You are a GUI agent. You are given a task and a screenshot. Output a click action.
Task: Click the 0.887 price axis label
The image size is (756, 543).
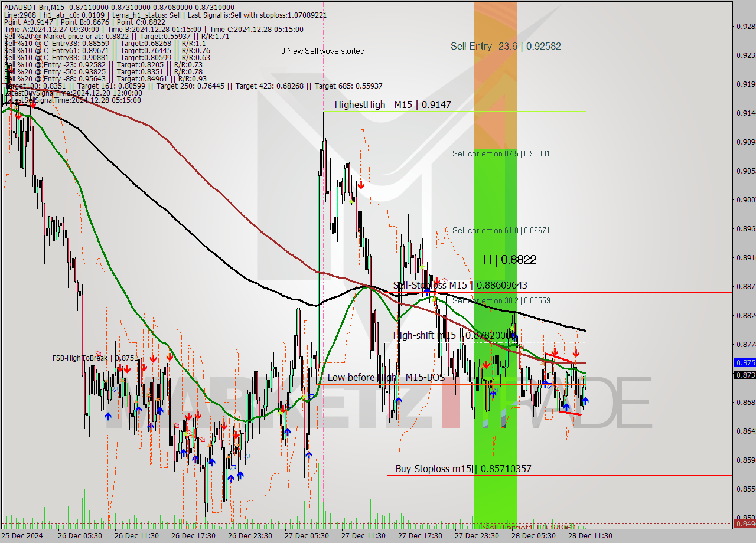click(x=745, y=286)
